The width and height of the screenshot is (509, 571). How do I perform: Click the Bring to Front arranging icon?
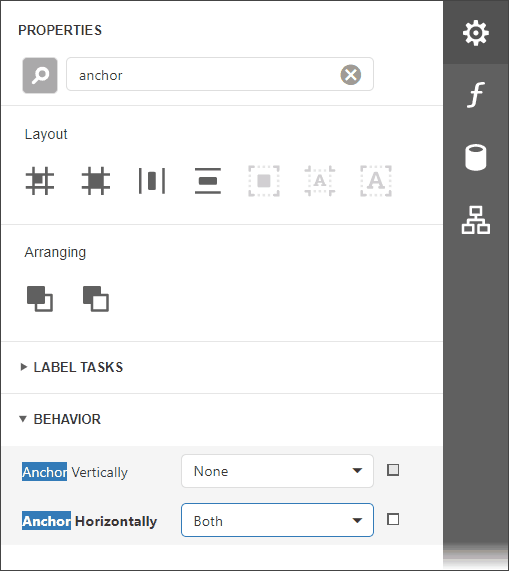40,299
